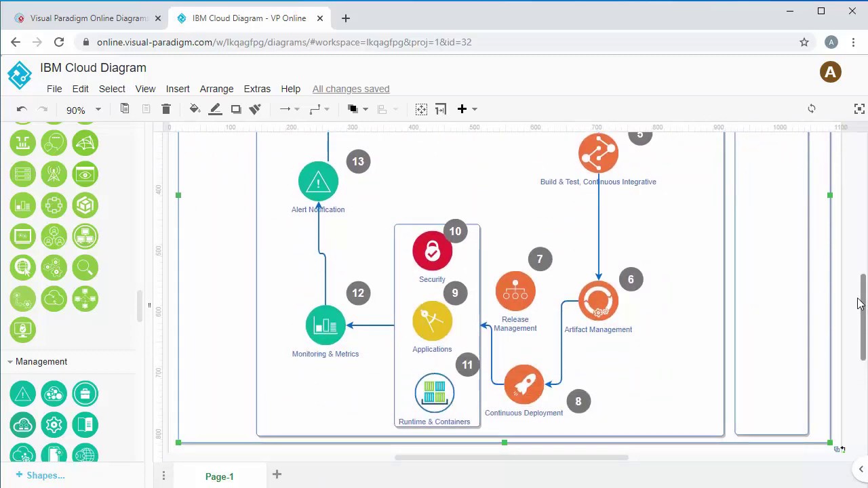868x488 pixels.
Task: Select the Security lock node on canvas
Action: point(432,251)
